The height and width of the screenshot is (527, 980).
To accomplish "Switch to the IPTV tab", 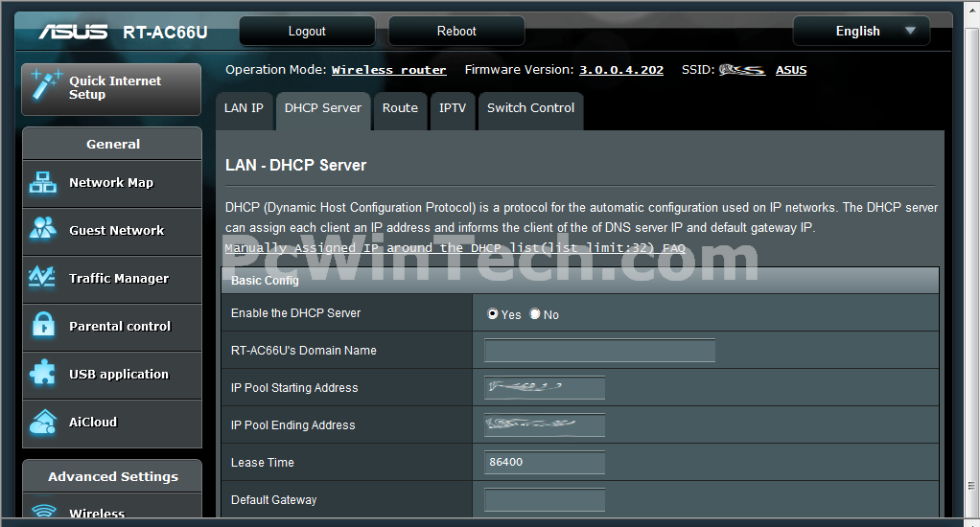I will coord(453,110).
